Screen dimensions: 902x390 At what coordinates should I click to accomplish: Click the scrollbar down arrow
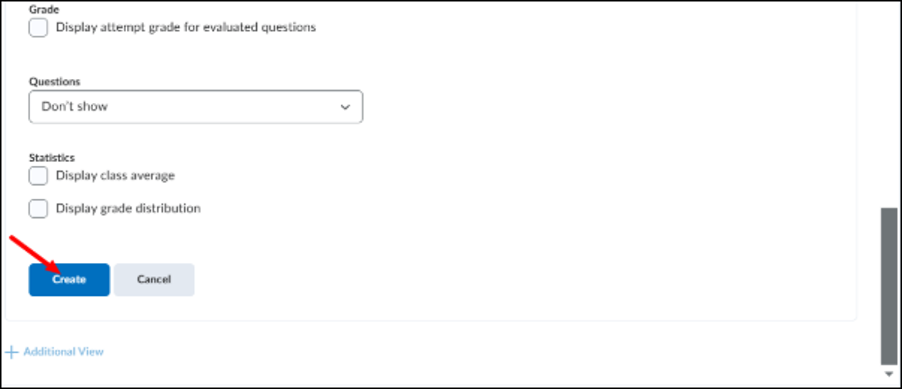click(x=889, y=374)
